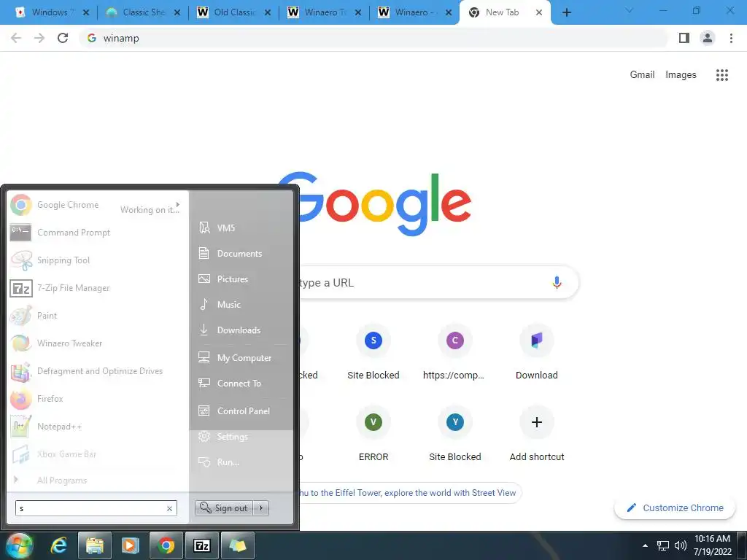
Task: Click the Windows Start orb
Action: coord(20,545)
